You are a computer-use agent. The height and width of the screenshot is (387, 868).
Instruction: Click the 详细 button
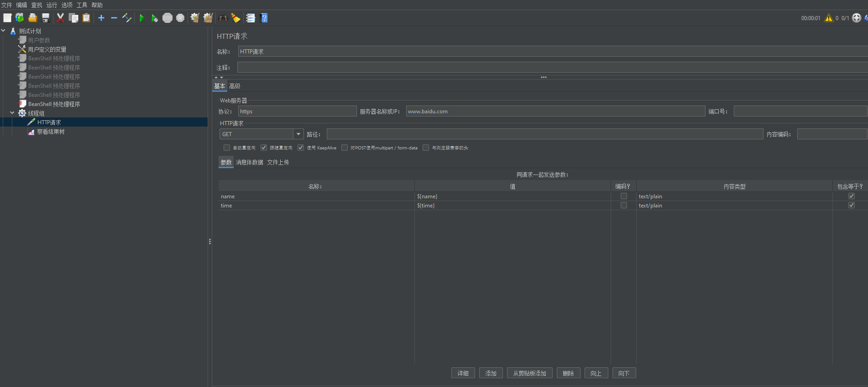(x=463, y=373)
